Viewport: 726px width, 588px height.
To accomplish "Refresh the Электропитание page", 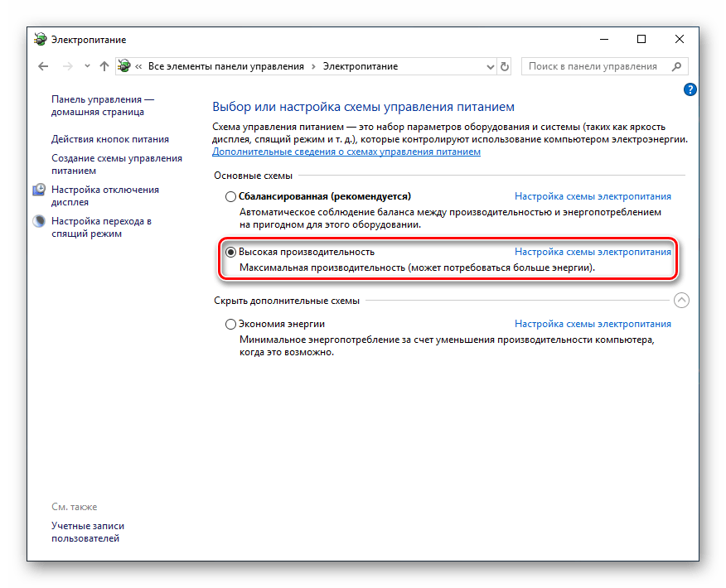I will pyautogui.click(x=504, y=66).
